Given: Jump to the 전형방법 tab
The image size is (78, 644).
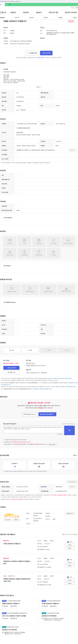Looking at the screenshot, I should pyautogui.click(x=60, y=17).
